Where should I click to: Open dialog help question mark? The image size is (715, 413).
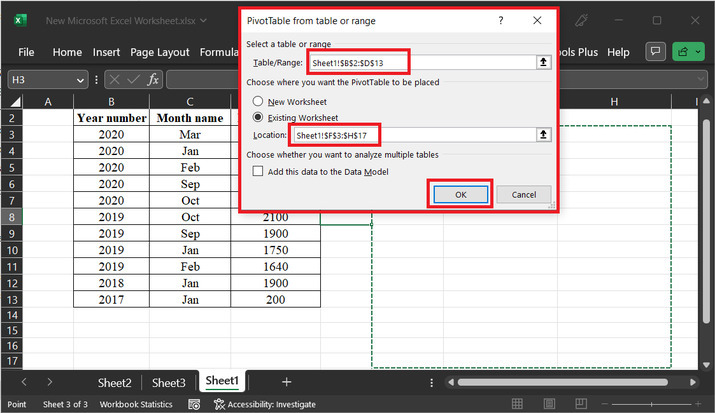coord(501,21)
